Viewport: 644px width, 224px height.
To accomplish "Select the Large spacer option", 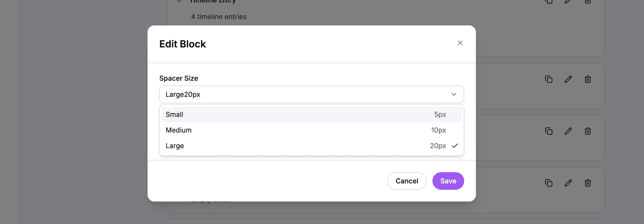I will tap(311, 146).
